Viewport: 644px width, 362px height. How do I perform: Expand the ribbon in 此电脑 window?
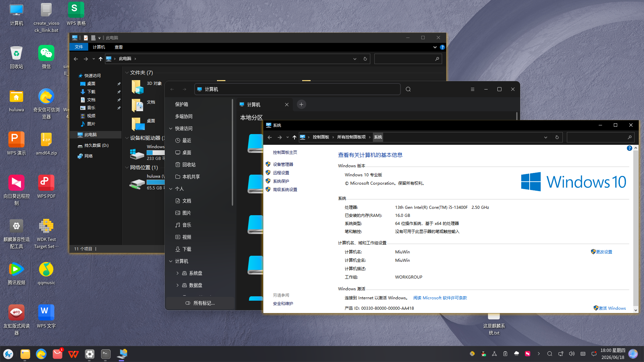pos(435,47)
